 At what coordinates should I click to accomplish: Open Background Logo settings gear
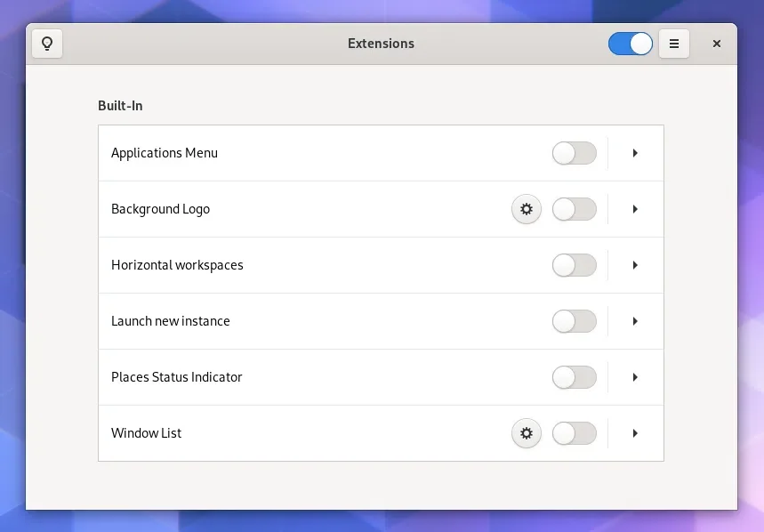(527, 209)
